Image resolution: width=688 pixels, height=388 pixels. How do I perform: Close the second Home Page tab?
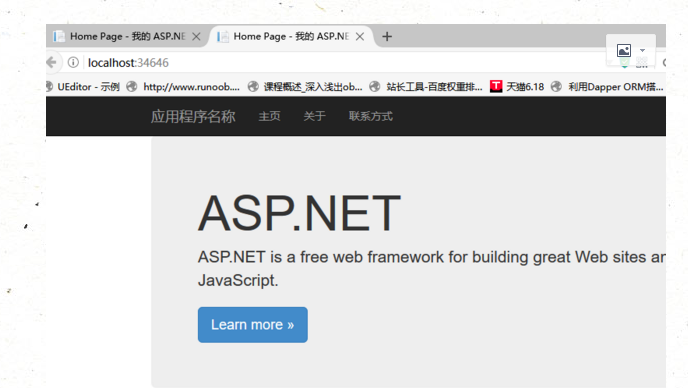point(360,36)
